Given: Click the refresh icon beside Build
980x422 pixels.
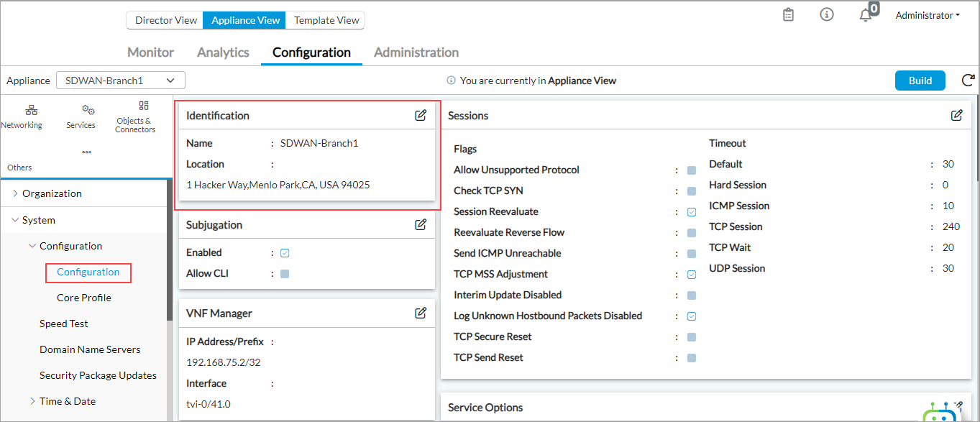Looking at the screenshot, I should 968,81.
